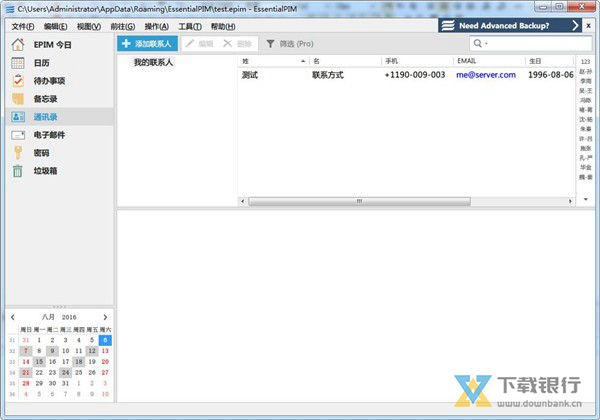
Task: Click the search magnifier dropdown
Action: tap(481, 44)
